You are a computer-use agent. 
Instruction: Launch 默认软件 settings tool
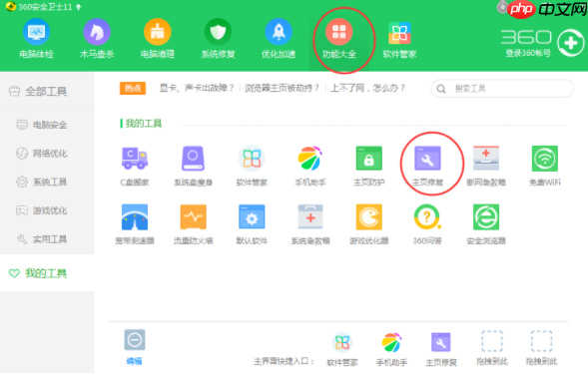click(x=252, y=224)
